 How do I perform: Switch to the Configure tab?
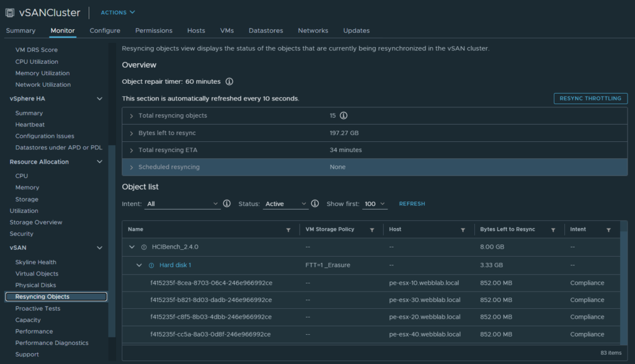(x=105, y=30)
